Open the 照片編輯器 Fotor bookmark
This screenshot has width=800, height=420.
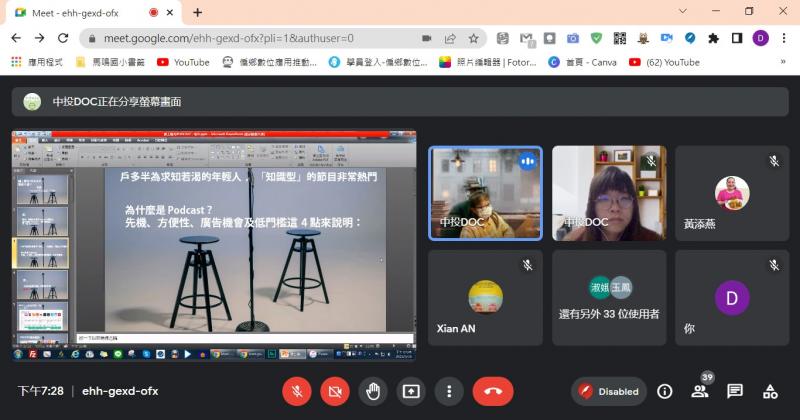[x=488, y=62]
